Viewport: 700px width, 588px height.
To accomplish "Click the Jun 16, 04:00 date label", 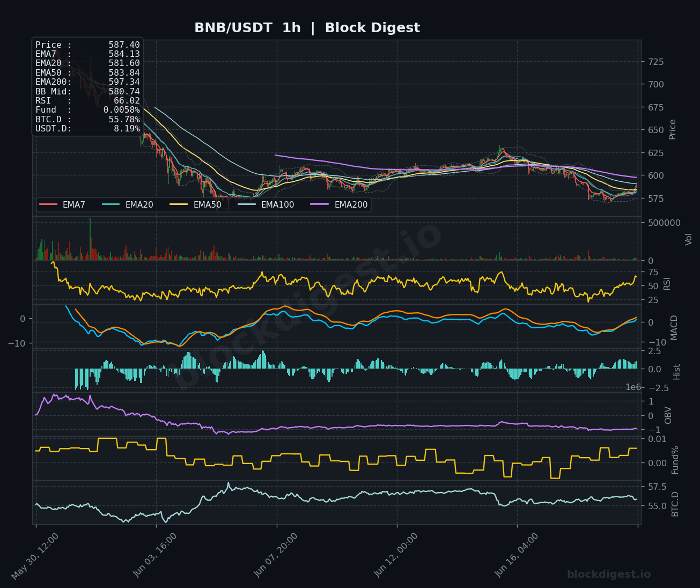I will point(515,555).
